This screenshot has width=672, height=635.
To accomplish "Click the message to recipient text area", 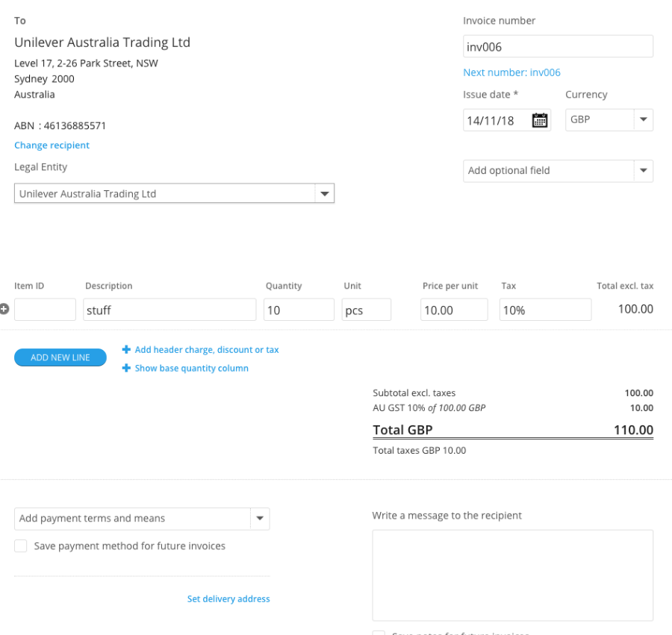I will click(x=512, y=575).
